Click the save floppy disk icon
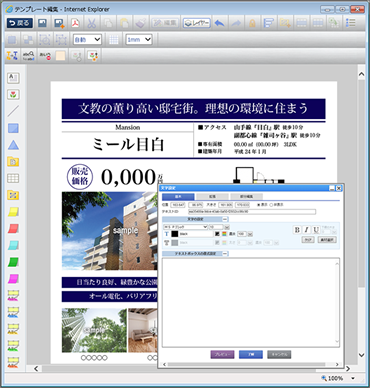The height and width of the screenshot is (388, 370). coord(42,23)
